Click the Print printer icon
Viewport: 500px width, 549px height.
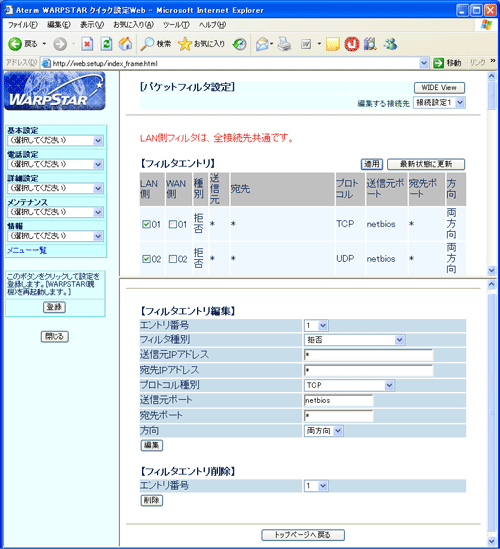(x=284, y=44)
